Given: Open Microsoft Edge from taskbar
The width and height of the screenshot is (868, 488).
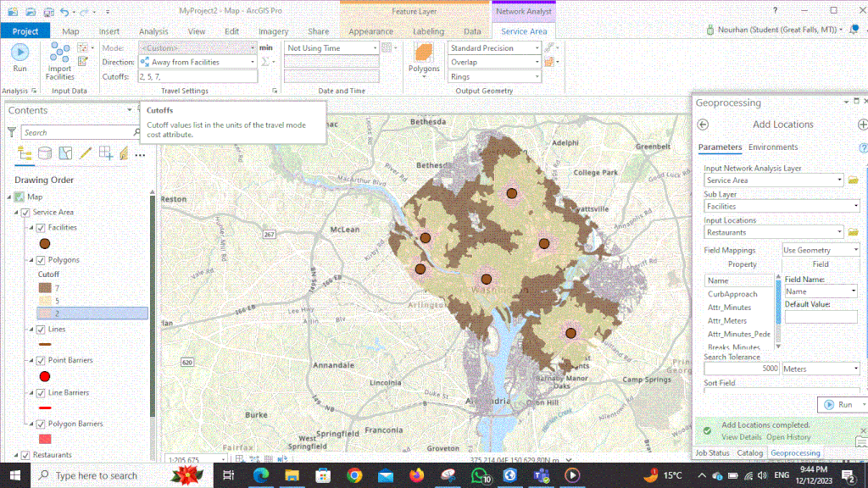Looking at the screenshot, I should tap(261, 475).
